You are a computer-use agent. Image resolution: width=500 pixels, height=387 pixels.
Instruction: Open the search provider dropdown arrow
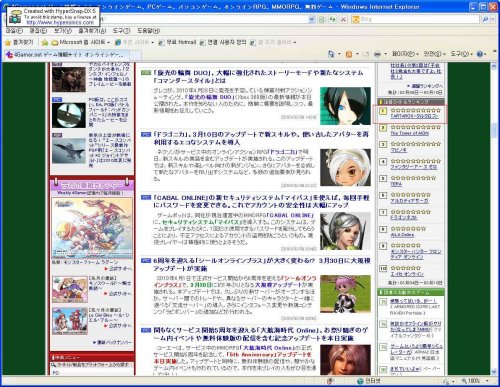(493, 20)
